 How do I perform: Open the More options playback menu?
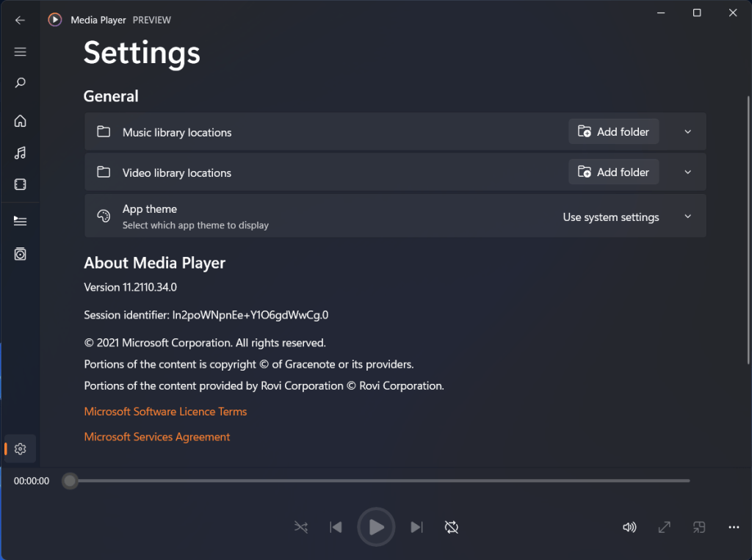pyautogui.click(x=733, y=527)
